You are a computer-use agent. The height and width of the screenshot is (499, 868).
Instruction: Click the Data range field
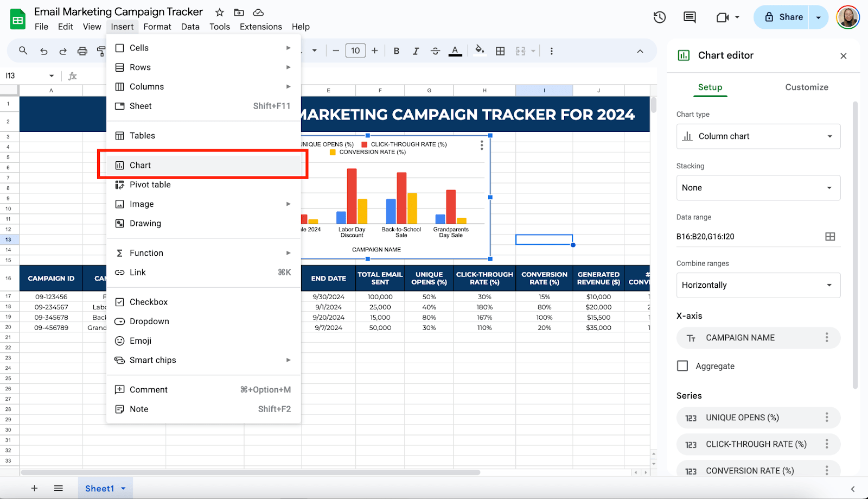pyautogui.click(x=749, y=236)
